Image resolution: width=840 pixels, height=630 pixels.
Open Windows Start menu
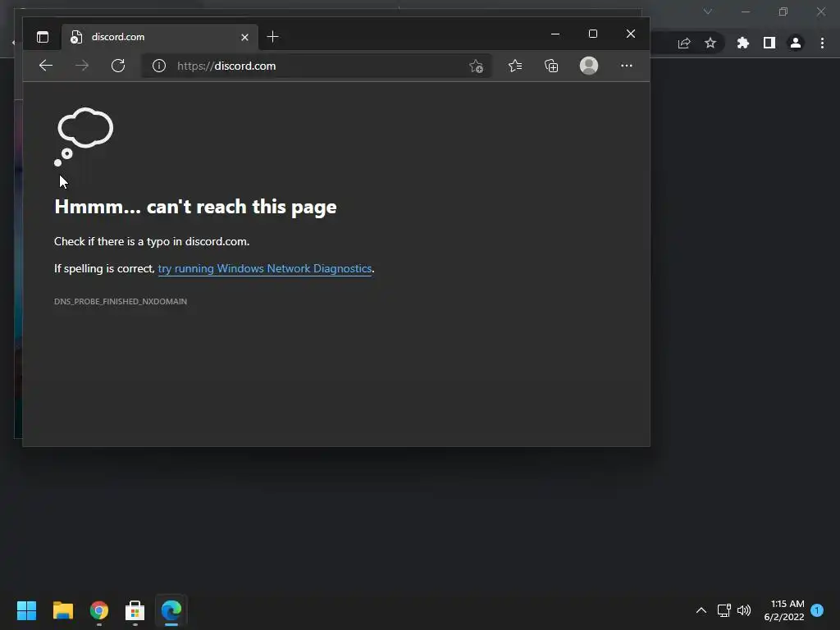point(26,610)
